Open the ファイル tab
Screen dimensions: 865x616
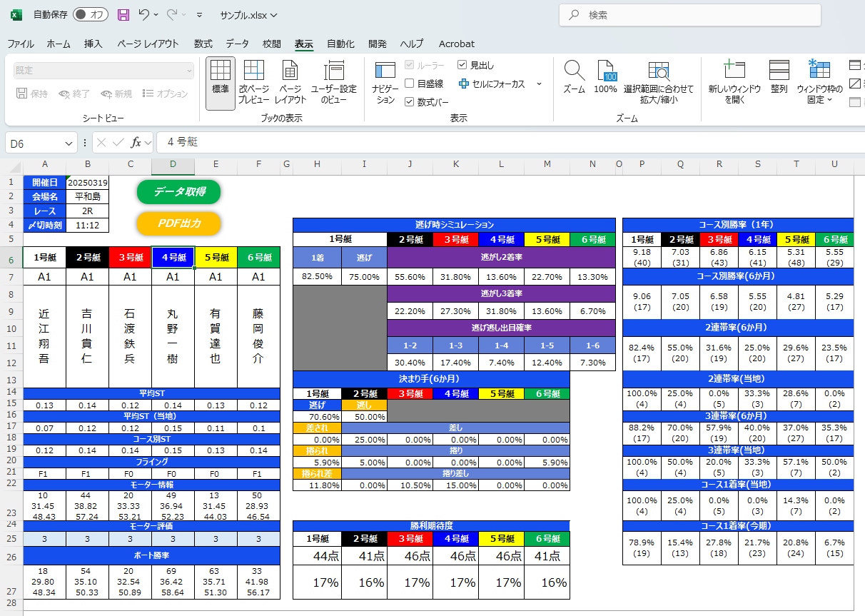click(21, 44)
